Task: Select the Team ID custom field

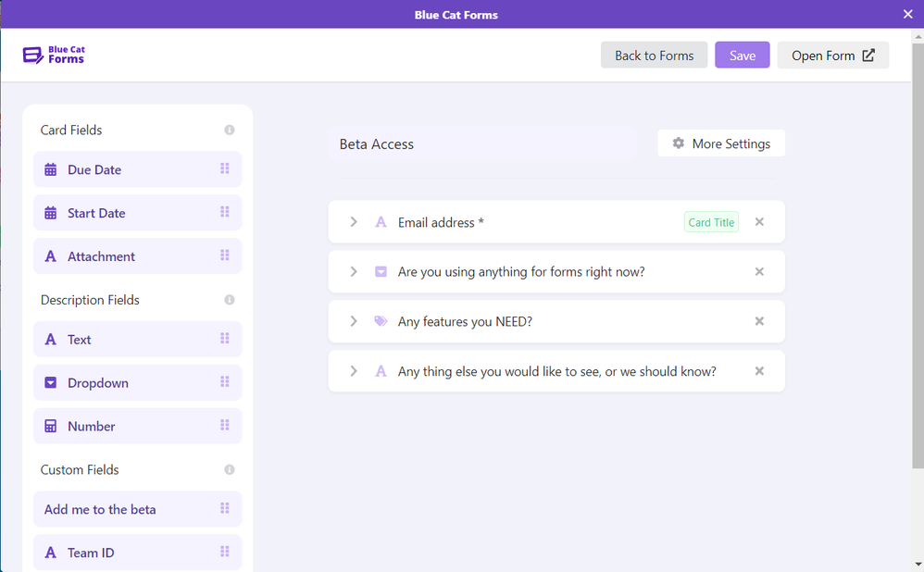Action: tap(137, 553)
